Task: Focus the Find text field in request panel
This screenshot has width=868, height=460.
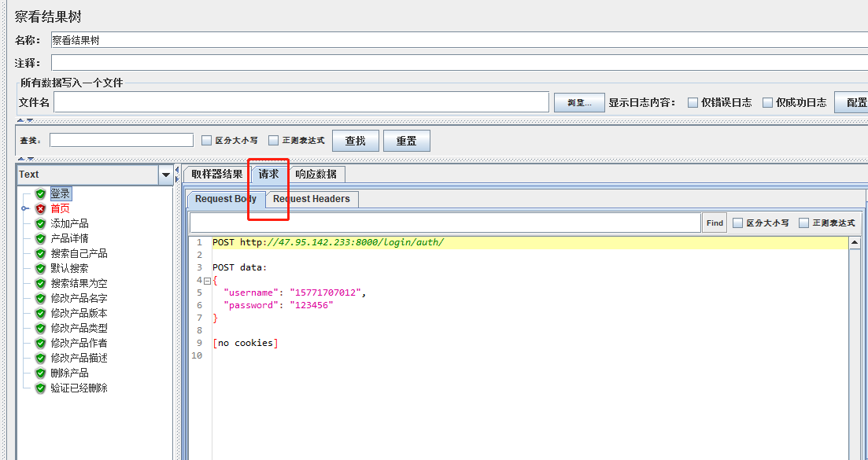Action: [x=445, y=223]
